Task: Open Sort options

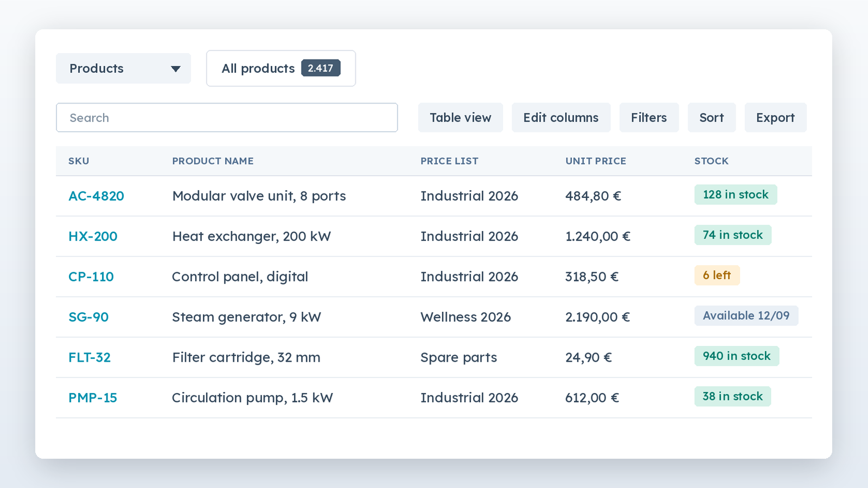Action: (x=712, y=118)
